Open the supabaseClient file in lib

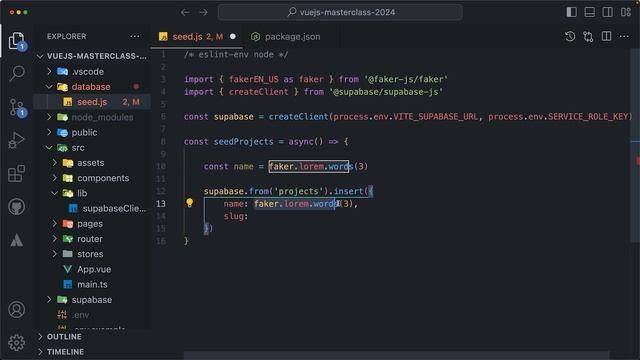tap(92, 209)
